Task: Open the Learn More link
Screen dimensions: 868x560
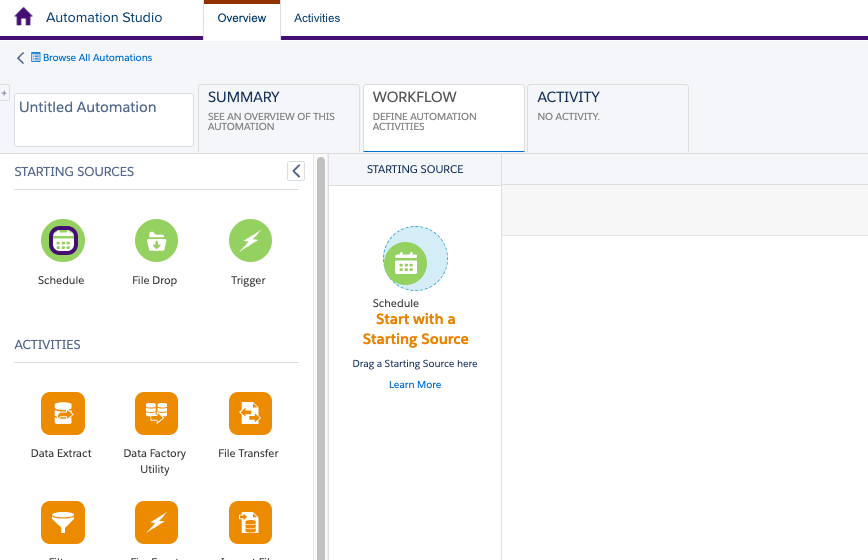Action: [415, 385]
